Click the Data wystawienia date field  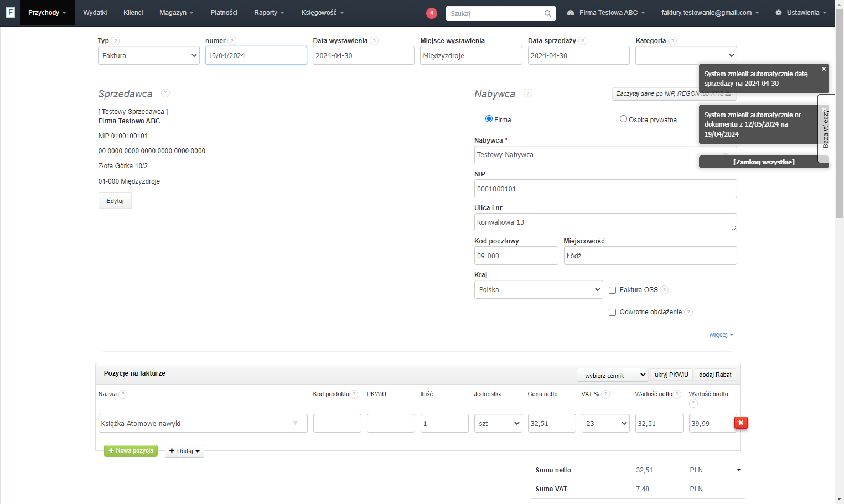pyautogui.click(x=364, y=55)
